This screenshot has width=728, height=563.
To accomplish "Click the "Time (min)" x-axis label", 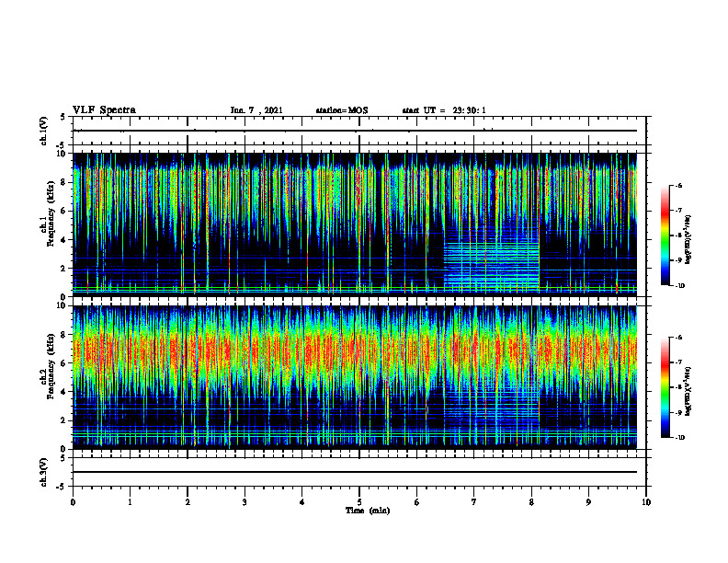I will [x=368, y=511].
